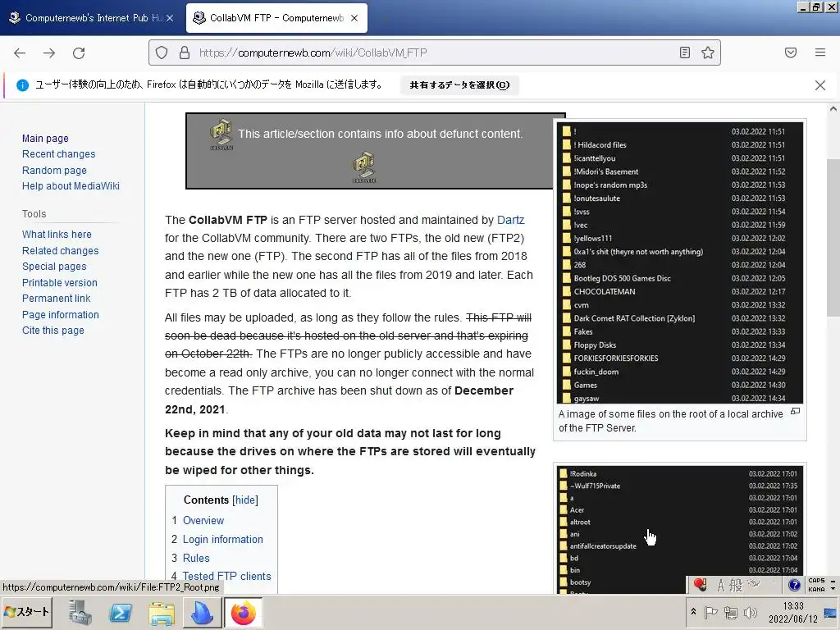Switch the IME conversion mode 般
Screen dimensions: 840x630
coord(736,585)
